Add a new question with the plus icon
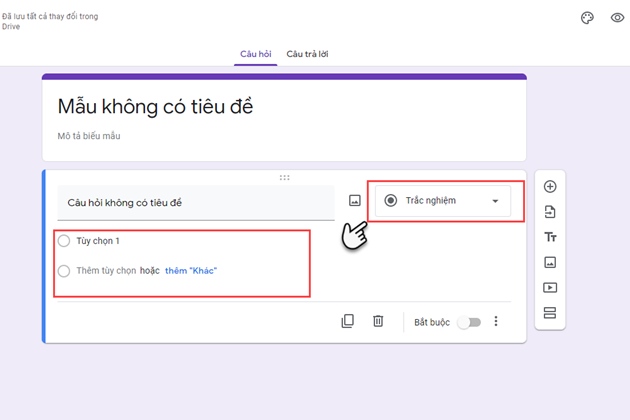Viewport: 630px width, 420px height. pos(550,186)
